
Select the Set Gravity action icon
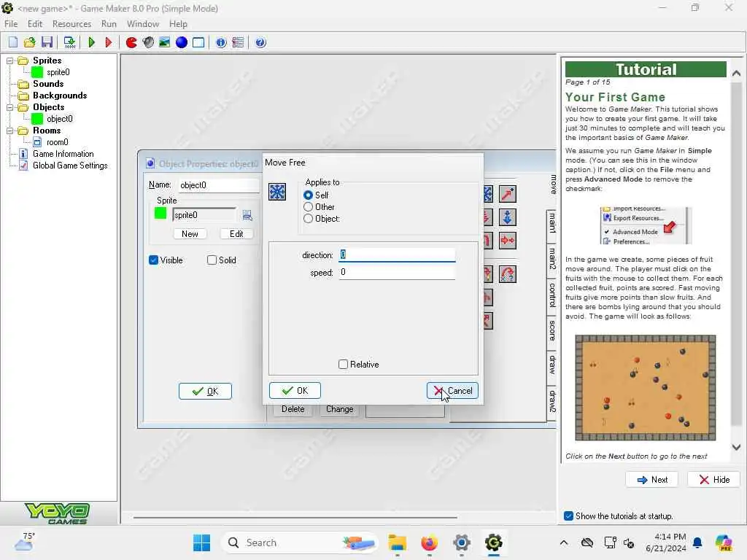coord(508,217)
